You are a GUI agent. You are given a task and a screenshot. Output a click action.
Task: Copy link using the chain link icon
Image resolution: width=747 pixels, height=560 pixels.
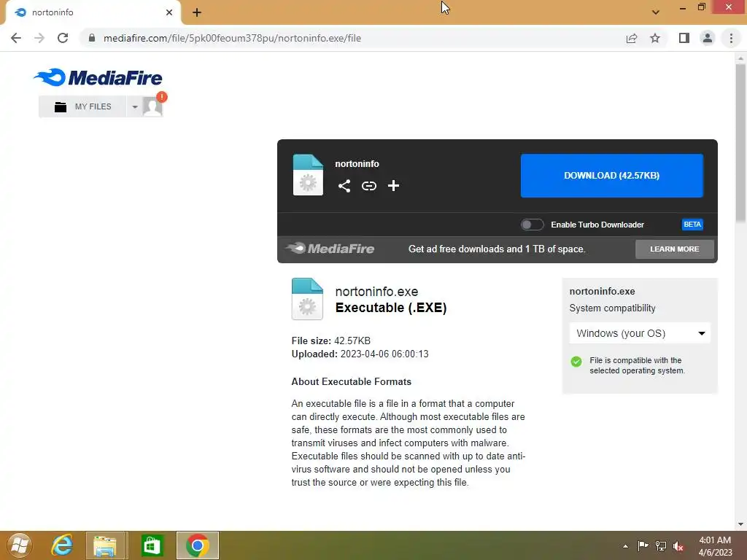(x=368, y=186)
